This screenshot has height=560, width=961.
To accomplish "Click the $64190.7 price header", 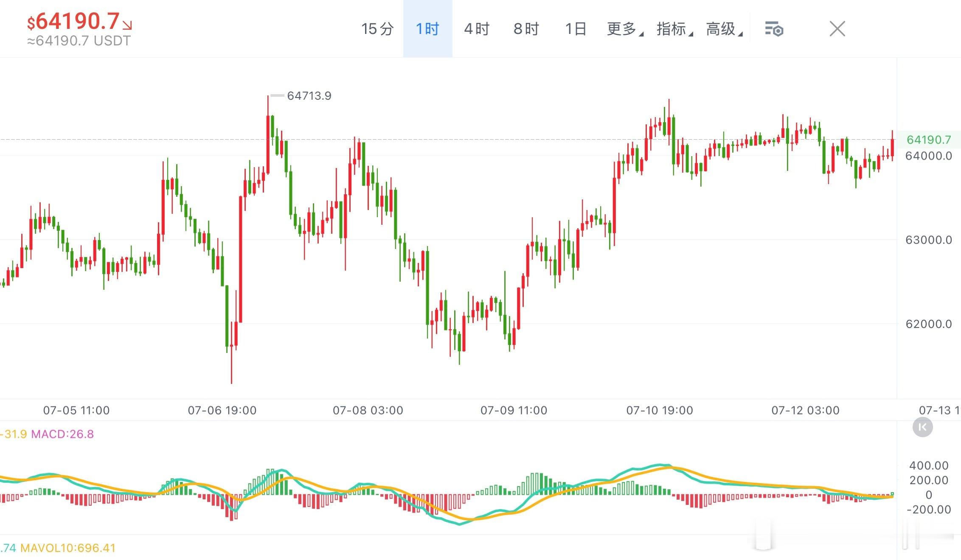I will coord(73,21).
